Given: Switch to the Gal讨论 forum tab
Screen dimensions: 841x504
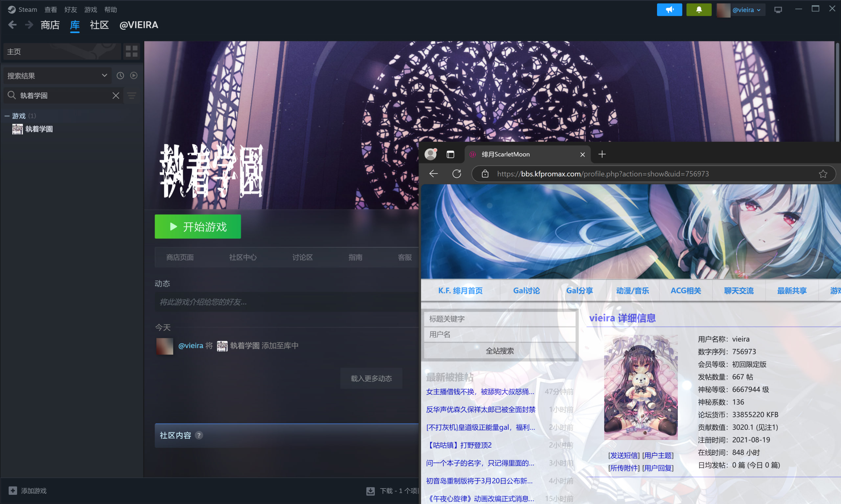Looking at the screenshot, I should 526,291.
